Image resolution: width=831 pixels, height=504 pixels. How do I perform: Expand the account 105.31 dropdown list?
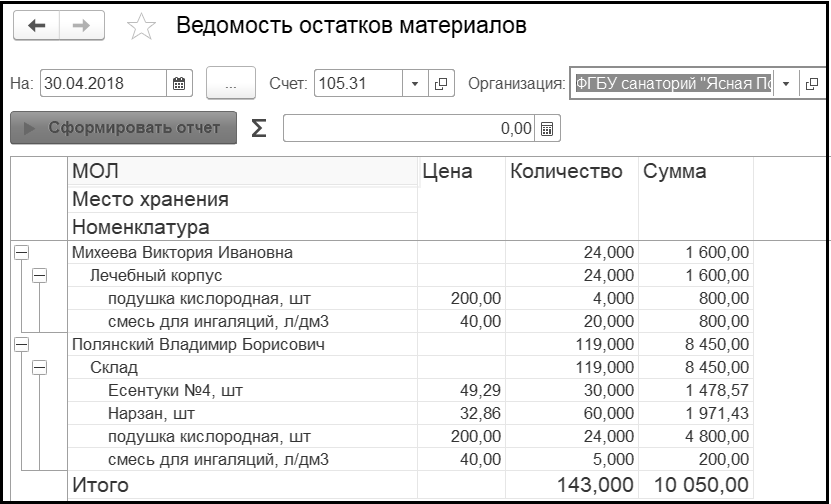(x=416, y=84)
